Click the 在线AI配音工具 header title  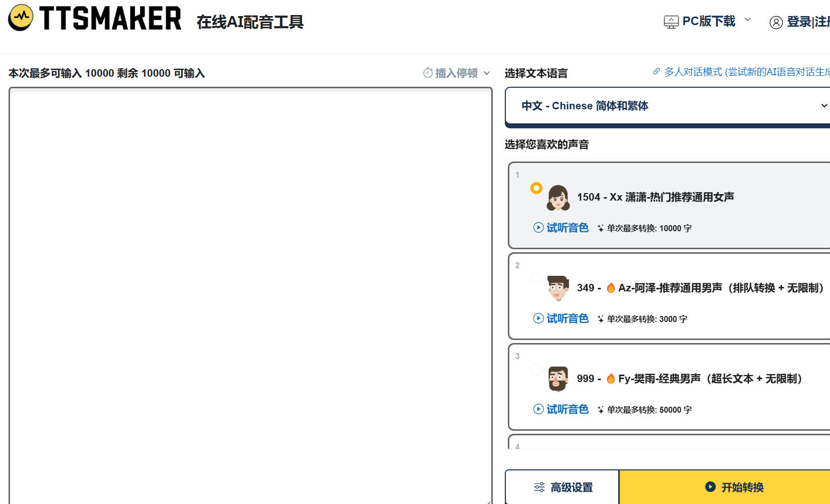tap(250, 22)
